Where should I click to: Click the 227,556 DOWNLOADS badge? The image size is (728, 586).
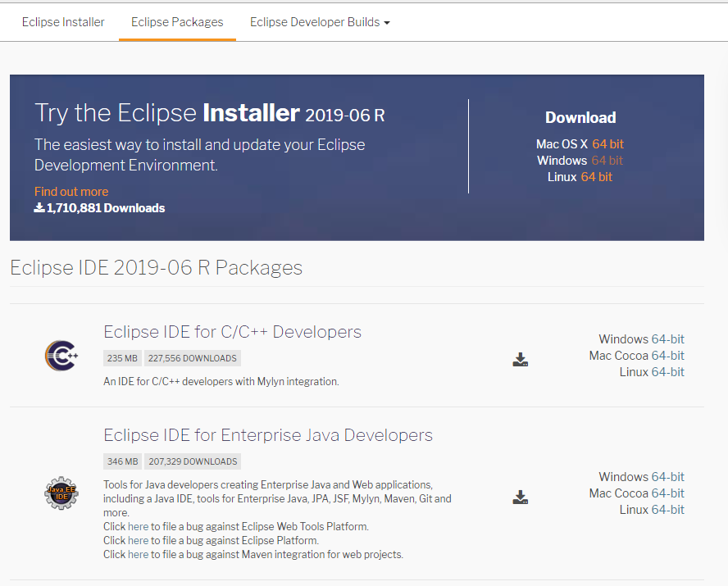point(192,358)
